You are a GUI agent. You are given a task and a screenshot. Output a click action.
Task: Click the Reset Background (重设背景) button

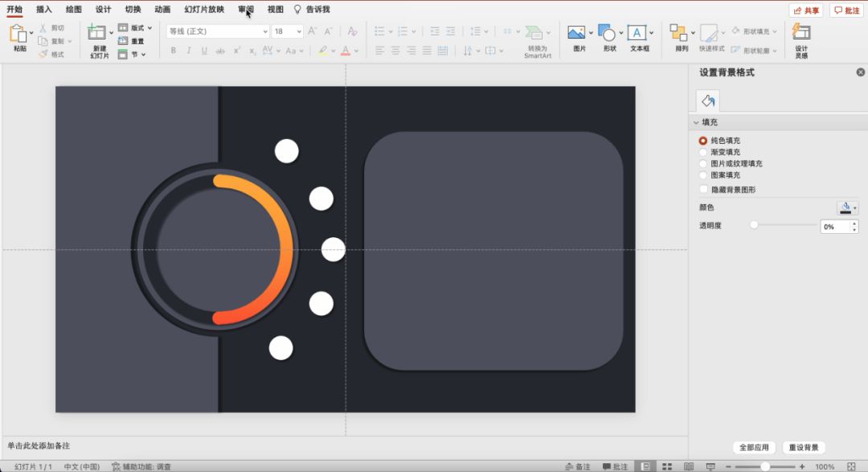pos(804,448)
